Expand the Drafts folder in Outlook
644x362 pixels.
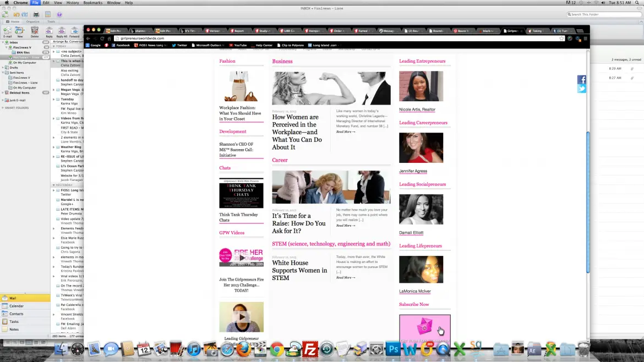[x=3, y=68]
